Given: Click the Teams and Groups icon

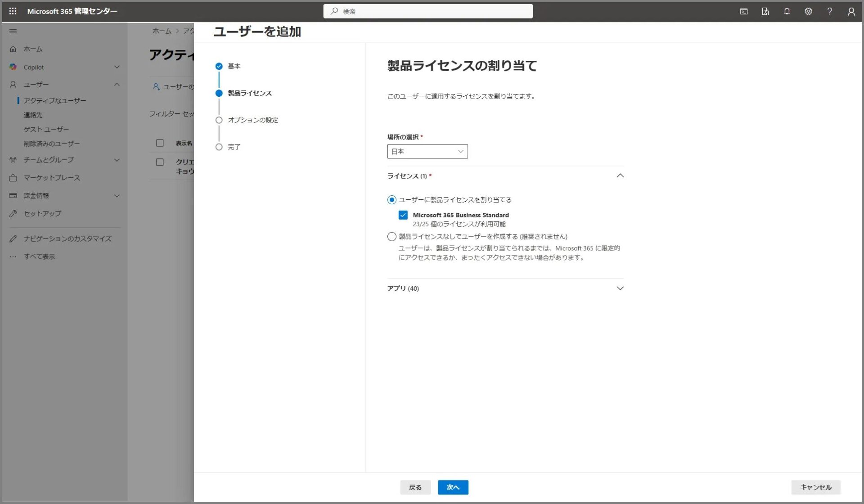Looking at the screenshot, I should tap(13, 160).
